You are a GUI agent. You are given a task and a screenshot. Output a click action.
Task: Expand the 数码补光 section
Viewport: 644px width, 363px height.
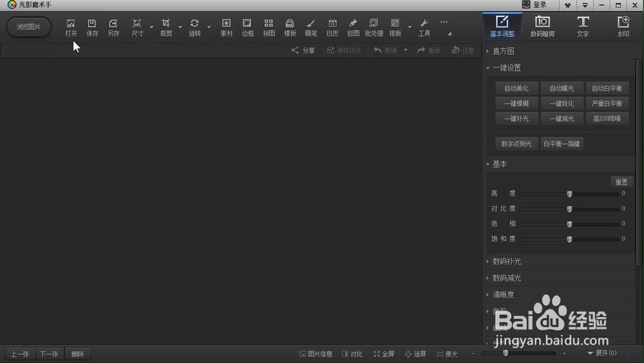point(506,261)
